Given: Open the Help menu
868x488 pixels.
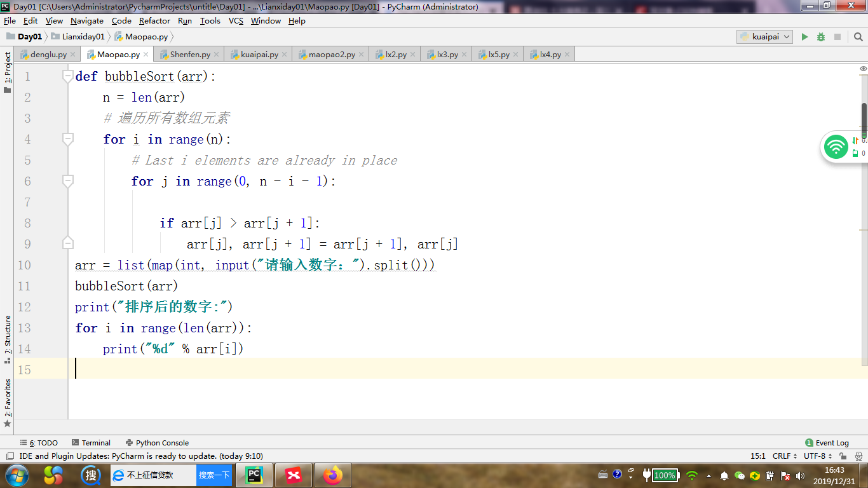Looking at the screenshot, I should click(297, 21).
